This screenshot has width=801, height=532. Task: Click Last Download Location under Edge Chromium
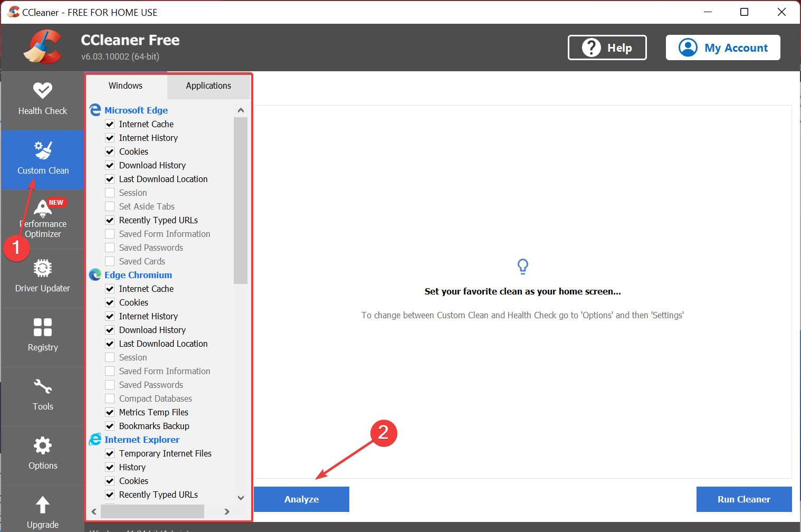tap(164, 344)
